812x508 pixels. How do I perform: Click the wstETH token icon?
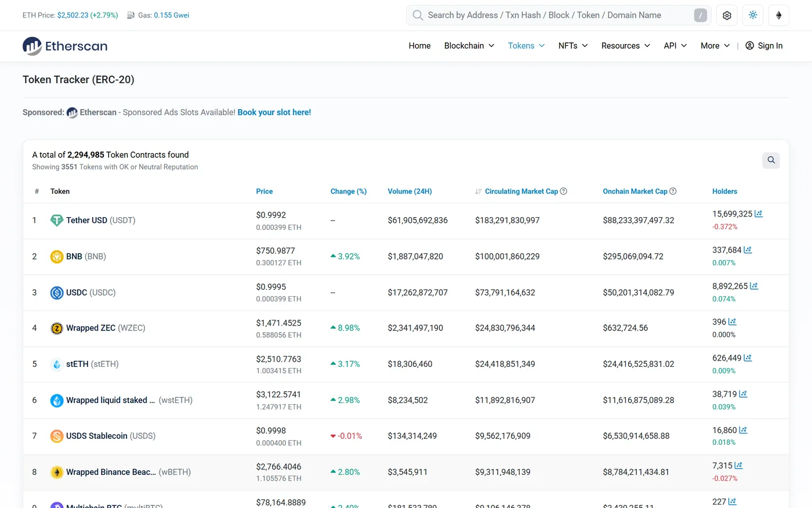(57, 400)
